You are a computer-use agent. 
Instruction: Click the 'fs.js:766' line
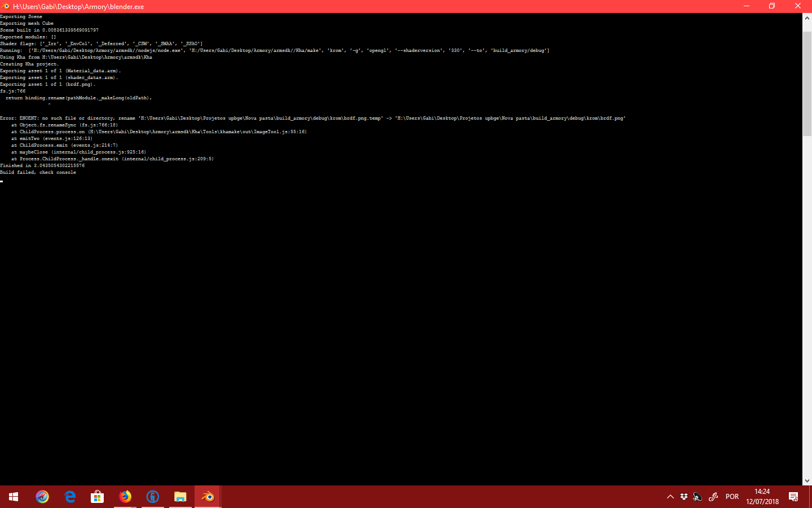click(x=13, y=91)
